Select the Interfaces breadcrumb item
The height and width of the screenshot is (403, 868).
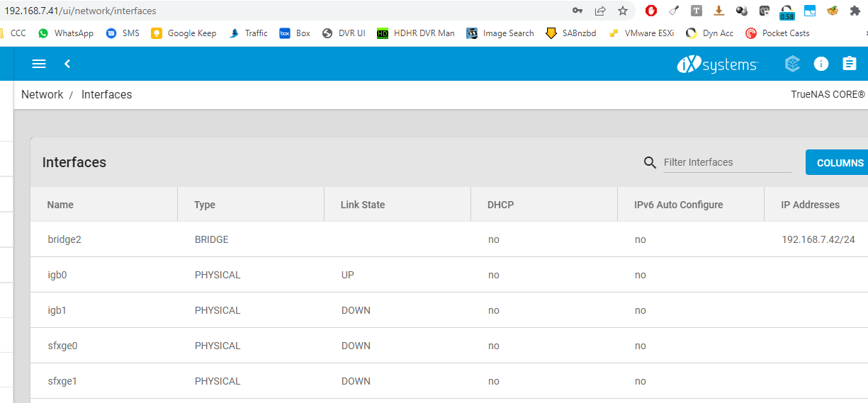click(106, 94)
